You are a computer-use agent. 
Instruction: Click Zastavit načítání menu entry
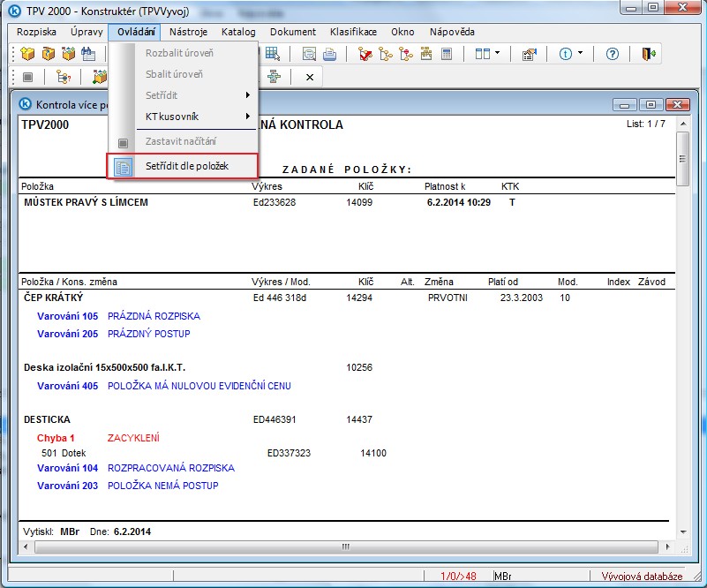183,141
